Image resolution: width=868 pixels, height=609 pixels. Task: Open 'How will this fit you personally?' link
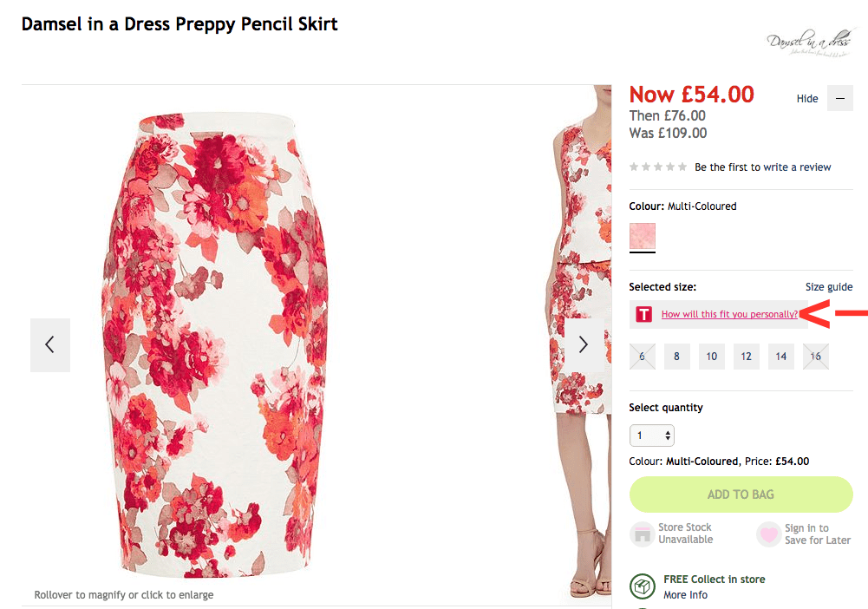[729, 314]
